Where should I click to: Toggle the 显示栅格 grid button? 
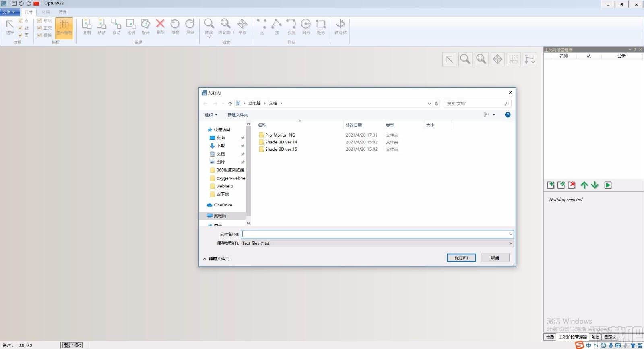click(64, 28)
